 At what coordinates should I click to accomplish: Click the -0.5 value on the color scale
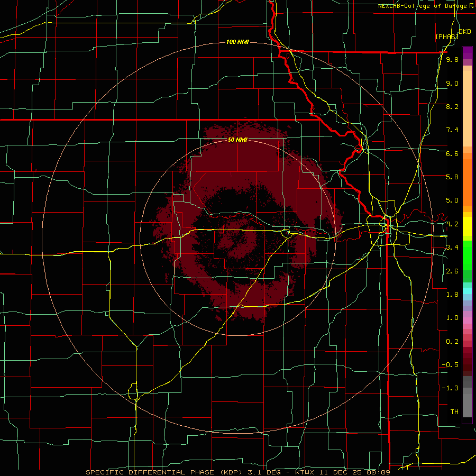[450, 365]
